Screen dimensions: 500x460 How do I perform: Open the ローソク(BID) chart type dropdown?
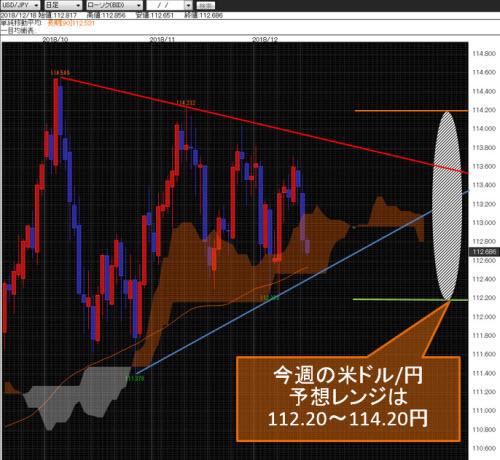(114, 5)
